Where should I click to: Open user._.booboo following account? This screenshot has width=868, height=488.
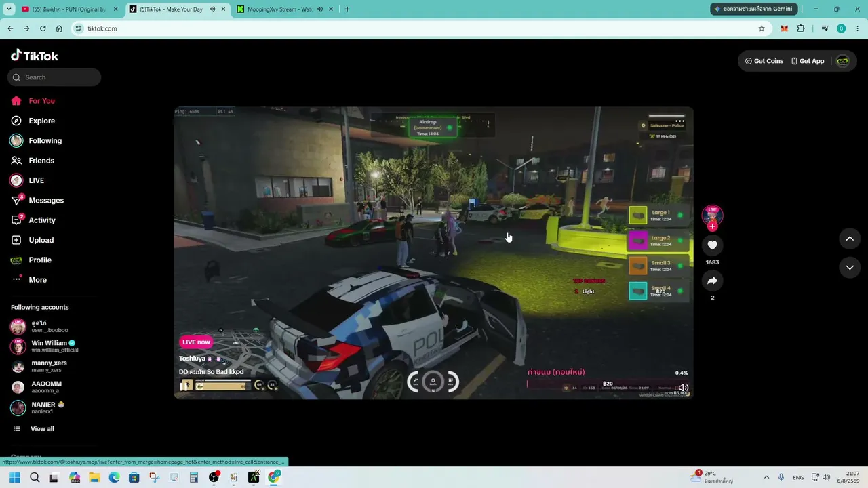[39, 327]
